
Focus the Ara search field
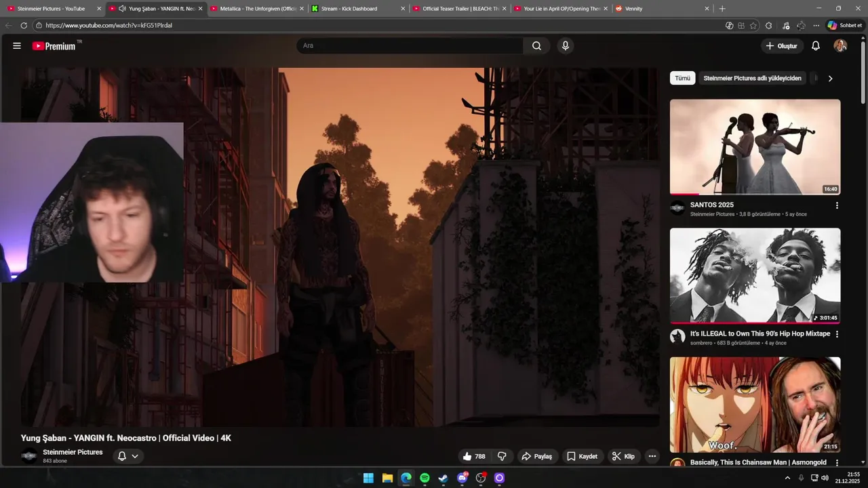[410, 45]
